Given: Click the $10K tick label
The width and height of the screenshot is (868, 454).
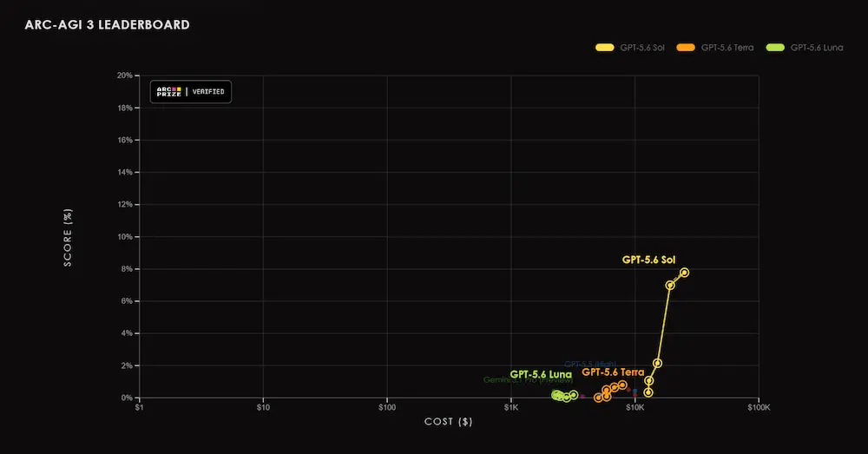Looking at the screenshot, I should [635, 407].
